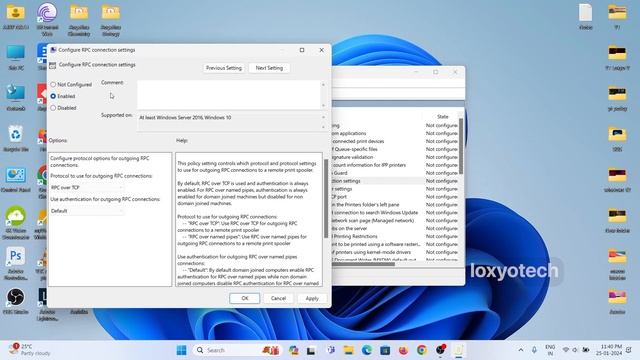Go to Next Setting
The width and height of the screenshot is (640, 360).
click(x=269, y=68)
